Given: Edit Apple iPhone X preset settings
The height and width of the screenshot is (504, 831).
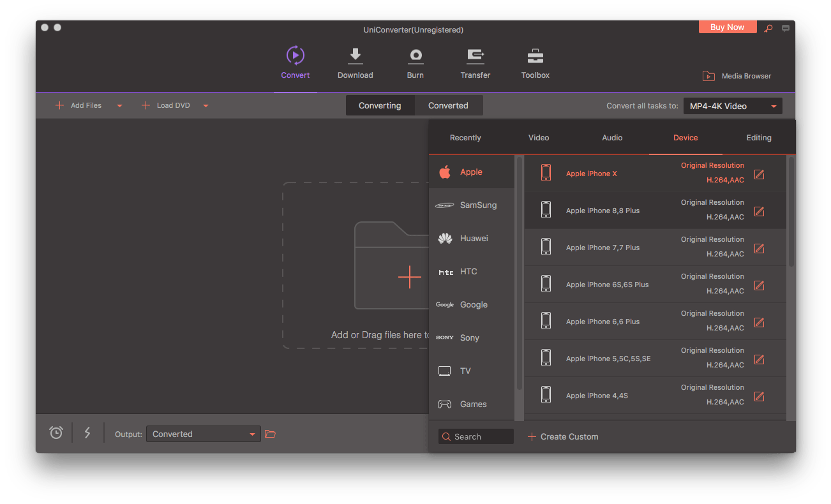Looking at the screenshot, I should [x=759, y=174].
